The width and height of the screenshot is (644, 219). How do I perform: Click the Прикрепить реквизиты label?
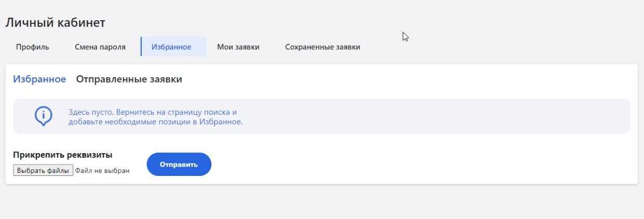click(63, 155)
